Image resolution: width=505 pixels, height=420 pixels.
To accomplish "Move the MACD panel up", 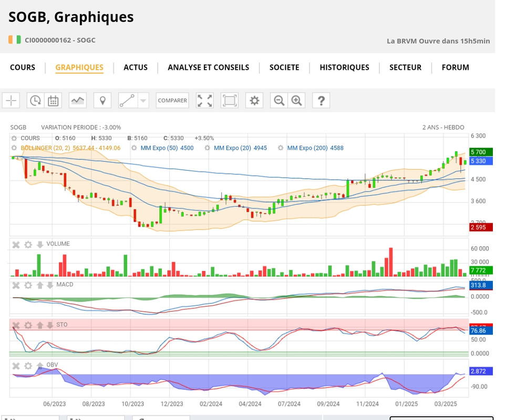I will [40, 285].
